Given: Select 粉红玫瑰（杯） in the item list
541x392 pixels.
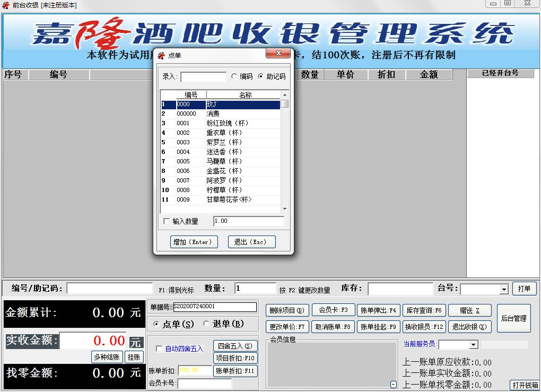Looking at the screenshot, I should coord(227,123).
